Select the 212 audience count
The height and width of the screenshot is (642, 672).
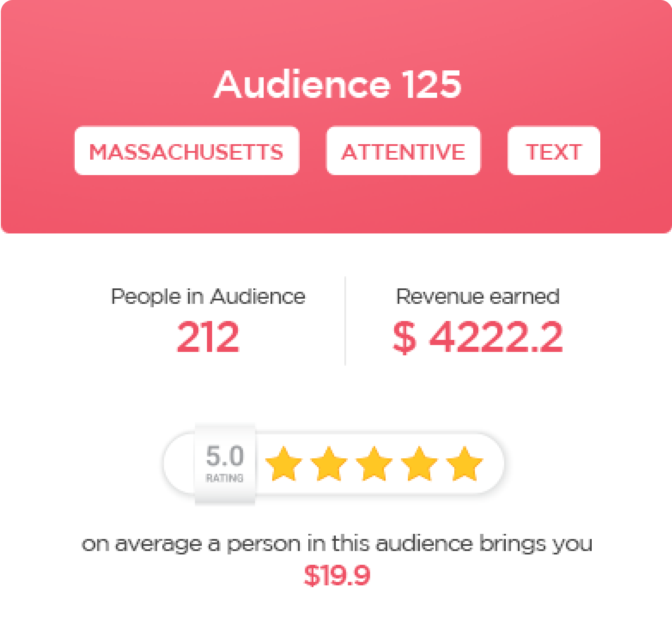(x=208, y=338)
